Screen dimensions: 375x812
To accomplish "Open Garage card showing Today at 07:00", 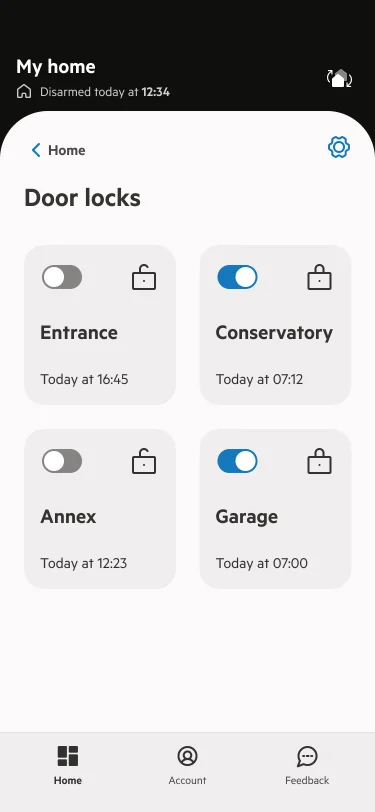I will (x=276, y=509).
